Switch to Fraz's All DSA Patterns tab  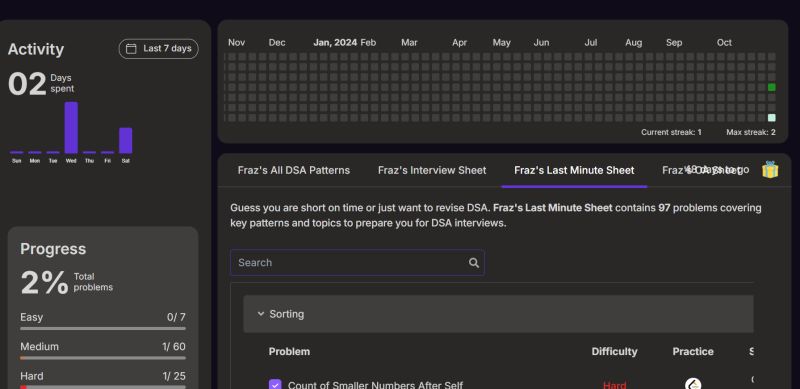point(294,170)
